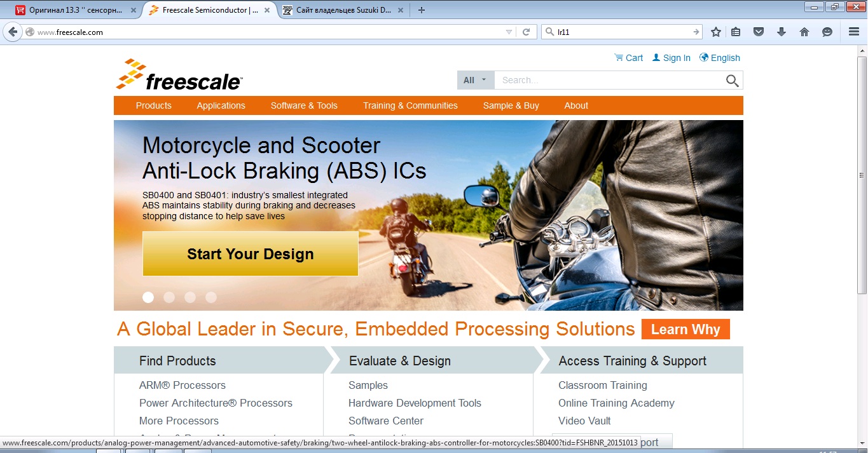Image resolution: width=868 pixels, height=453 pixels.
Task: Open the Firefox hamburger menu
Action: [854, 32]
